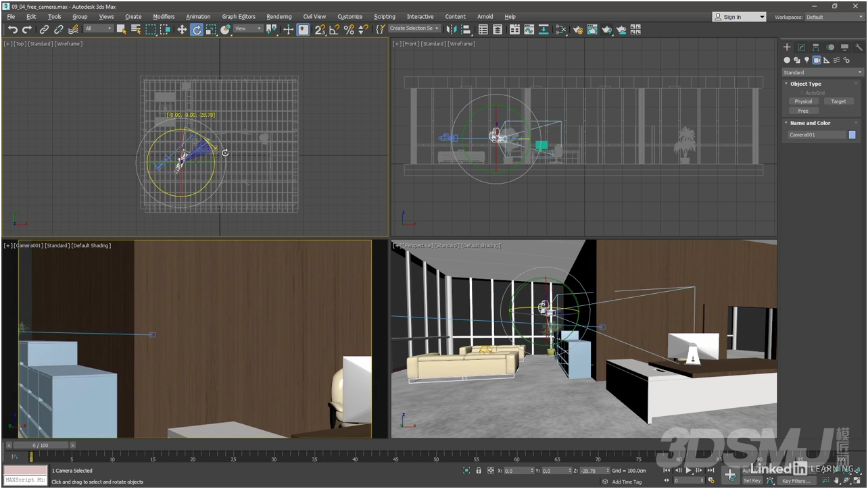Switch to the Modify command panel tab

[801, 47]
